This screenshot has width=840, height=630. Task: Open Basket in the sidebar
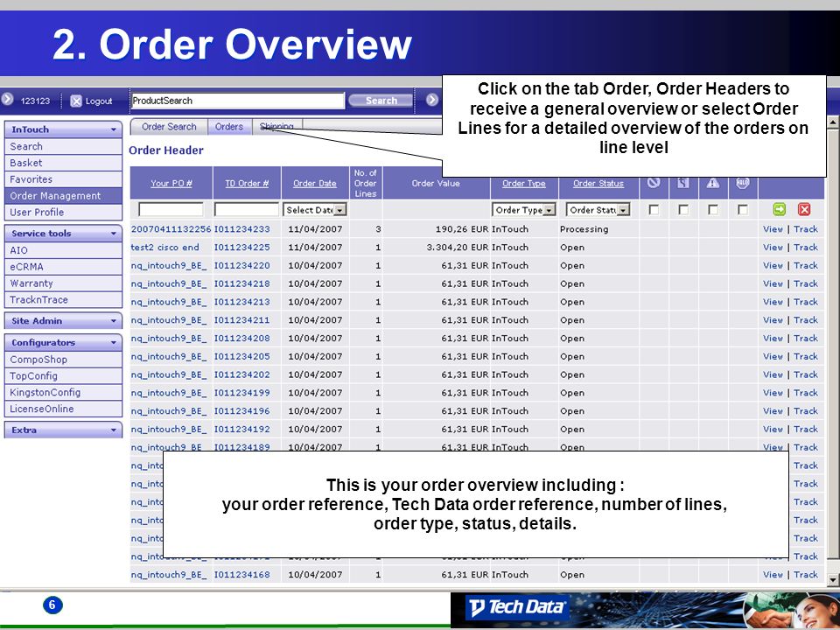point(63,163)
